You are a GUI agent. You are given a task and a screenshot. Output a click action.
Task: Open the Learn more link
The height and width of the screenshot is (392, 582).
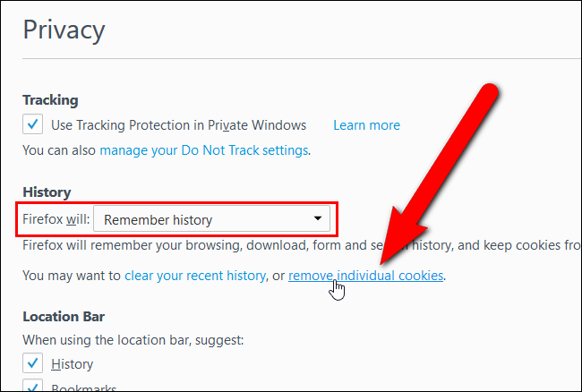[366, 125]
